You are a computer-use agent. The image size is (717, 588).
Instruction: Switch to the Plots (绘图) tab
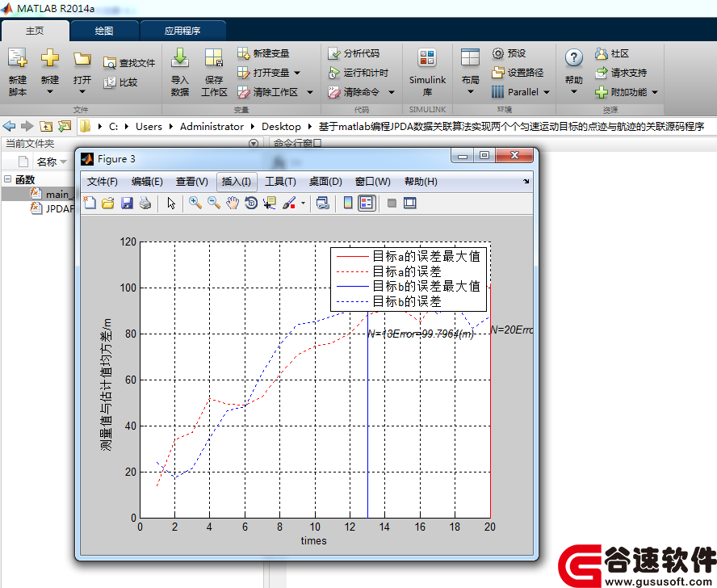(104, 31)
